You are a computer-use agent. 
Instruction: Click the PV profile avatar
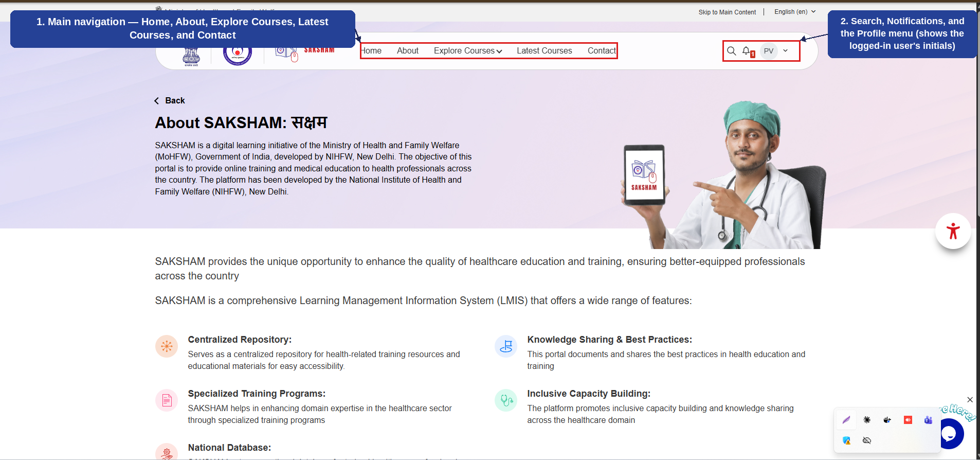769,51
